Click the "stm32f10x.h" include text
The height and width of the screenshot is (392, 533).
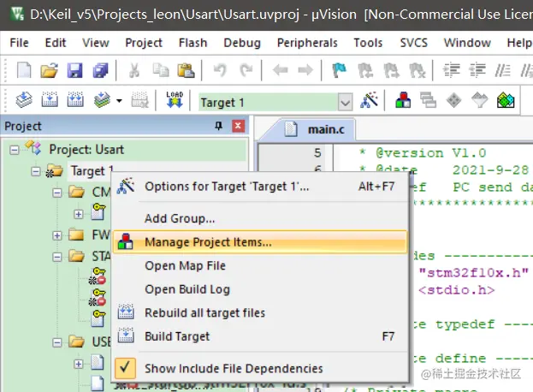(x=473, y=273)
